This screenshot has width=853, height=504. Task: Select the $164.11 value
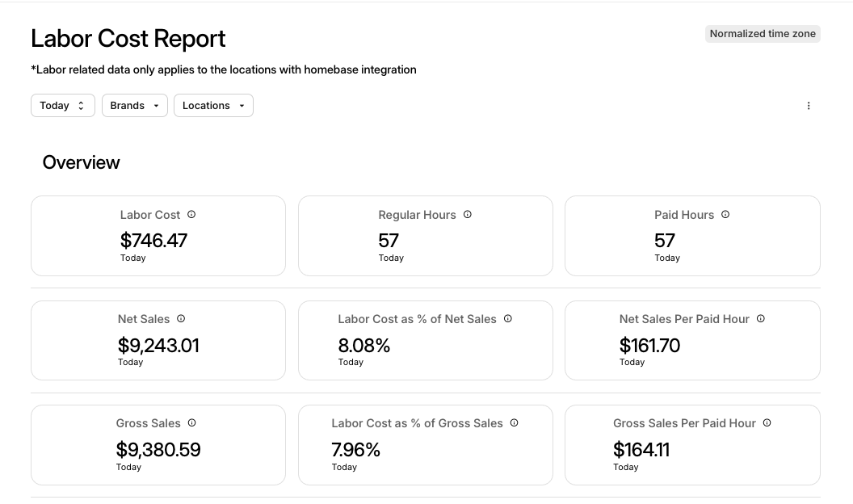[x=641, y=450]
